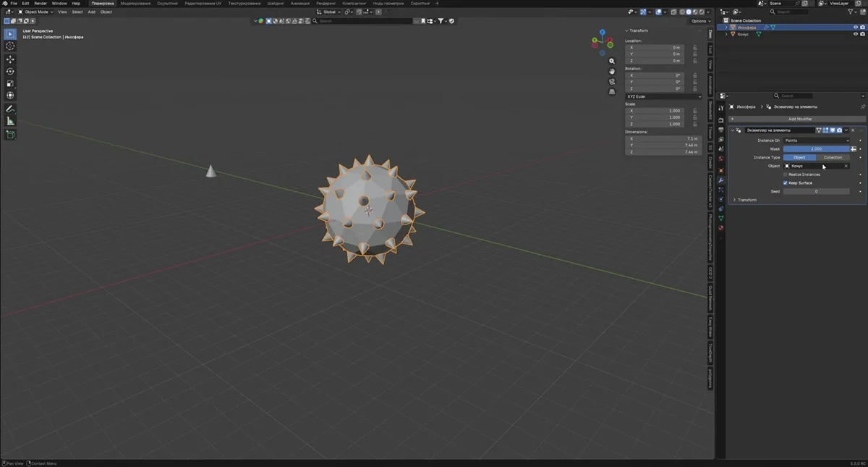This screenshot has width=868, height=467.
Task: Click the Add Cube tool icon
Action: point(10,135)
